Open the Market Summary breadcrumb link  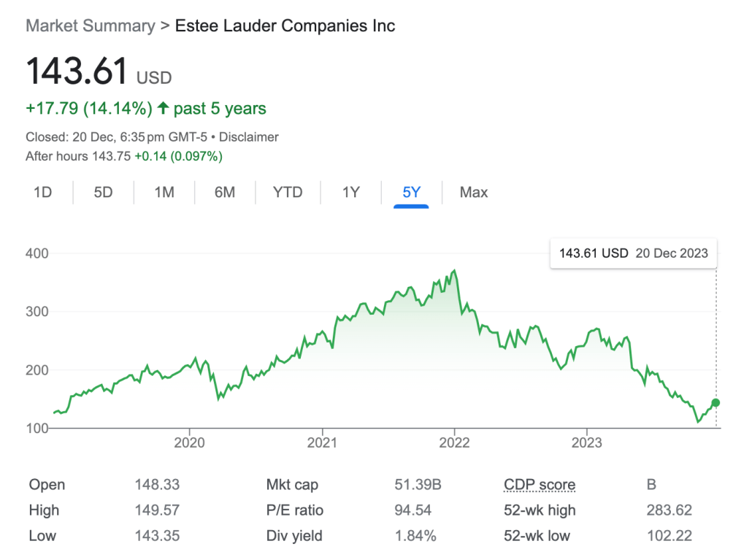91,26
